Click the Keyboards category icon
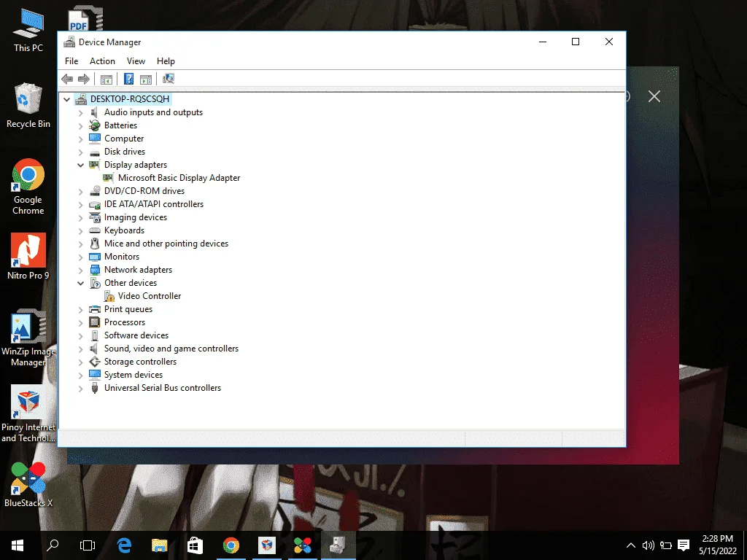This screenshot has height=560, width=747. coord(95,230)
